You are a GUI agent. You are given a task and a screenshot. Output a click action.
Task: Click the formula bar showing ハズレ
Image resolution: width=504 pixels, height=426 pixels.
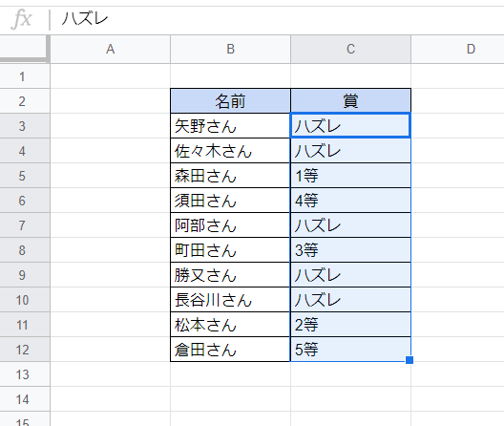277,19
